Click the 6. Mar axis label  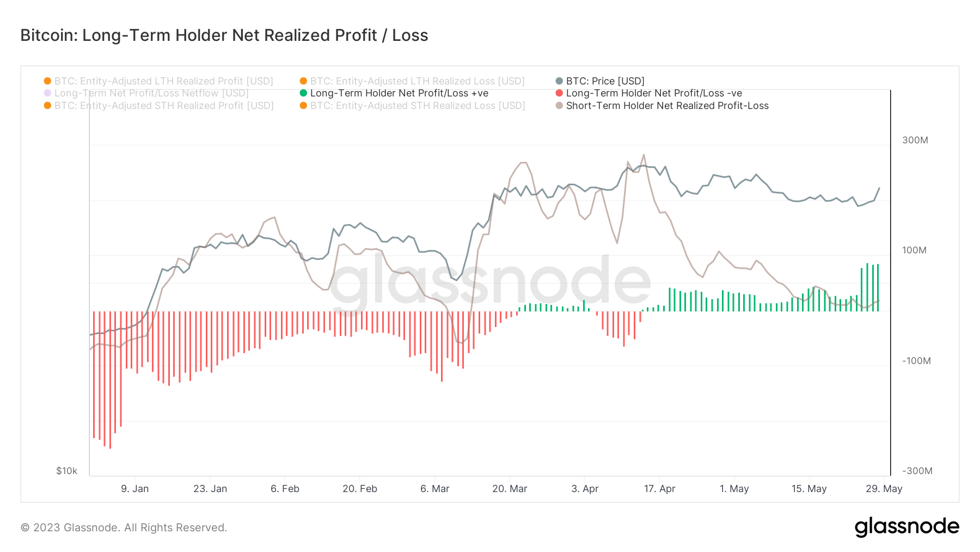click(x=435, y=489)
